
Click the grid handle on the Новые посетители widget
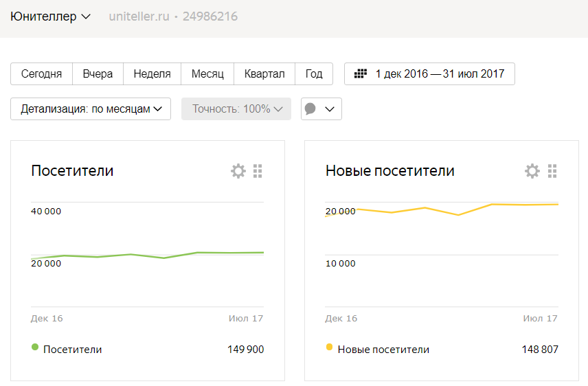pos(552,171)
